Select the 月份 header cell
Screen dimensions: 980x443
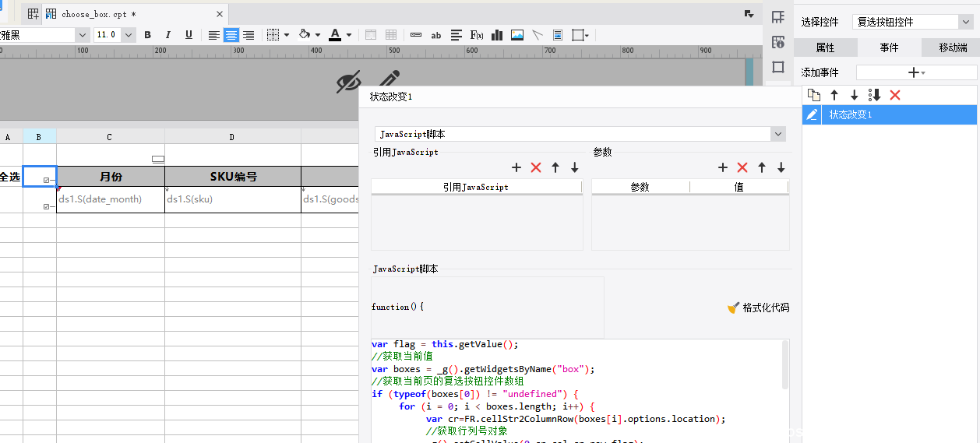[x=111, y=176]
